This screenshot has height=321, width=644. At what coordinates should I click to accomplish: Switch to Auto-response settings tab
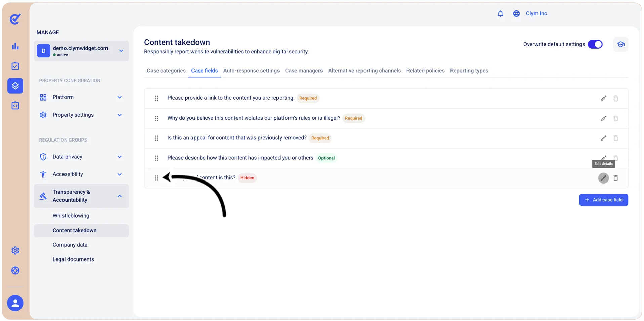tap(251, 71)
